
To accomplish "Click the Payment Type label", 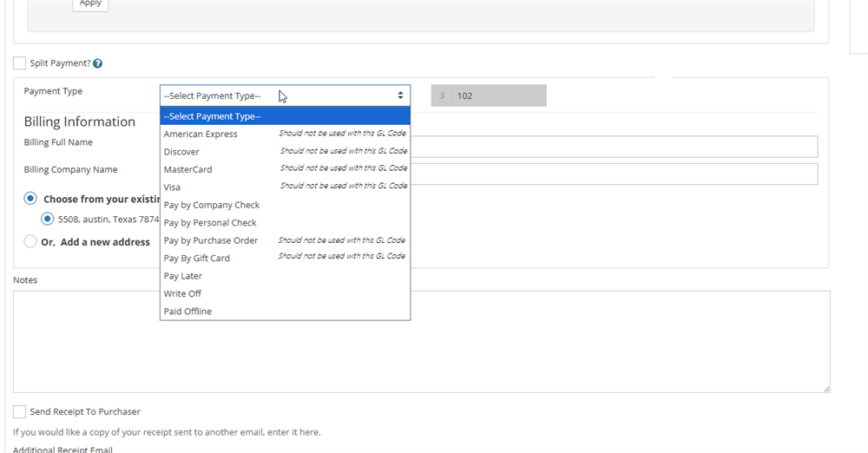I will [x=53, y=91].
